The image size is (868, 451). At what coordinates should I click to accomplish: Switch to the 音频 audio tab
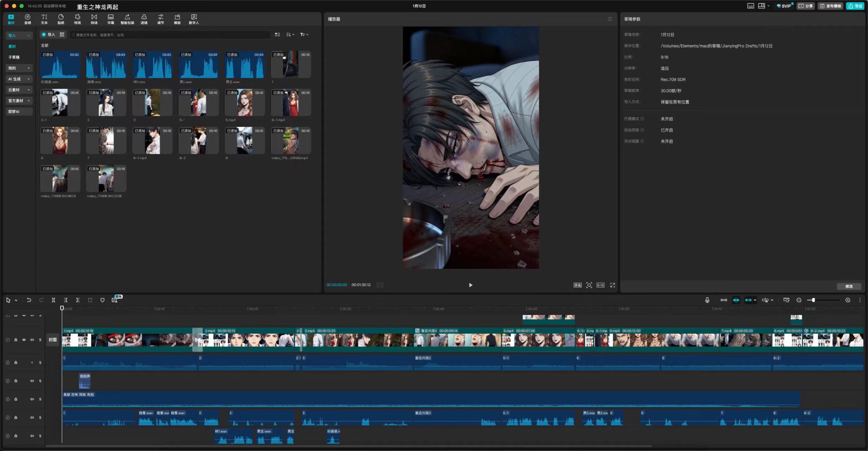pos(28,19)
